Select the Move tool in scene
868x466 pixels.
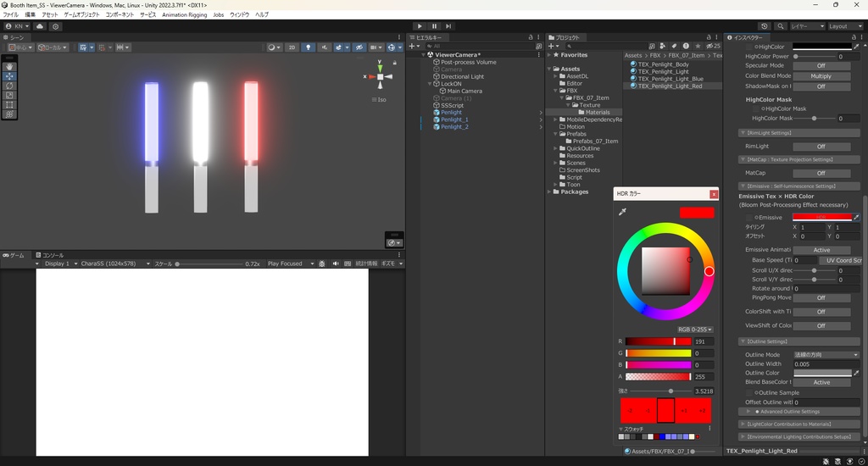pyautogui.click(x=9, y=75)
